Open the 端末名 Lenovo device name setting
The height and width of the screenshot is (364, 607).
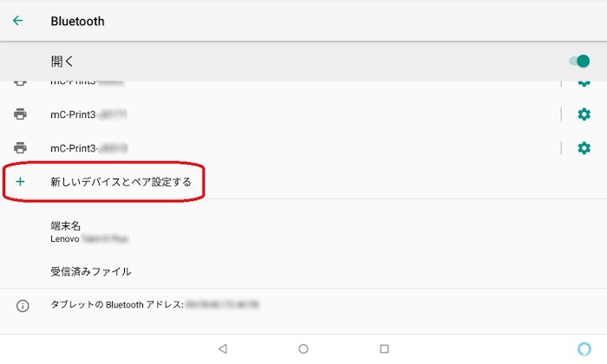(x=303, y=231)
